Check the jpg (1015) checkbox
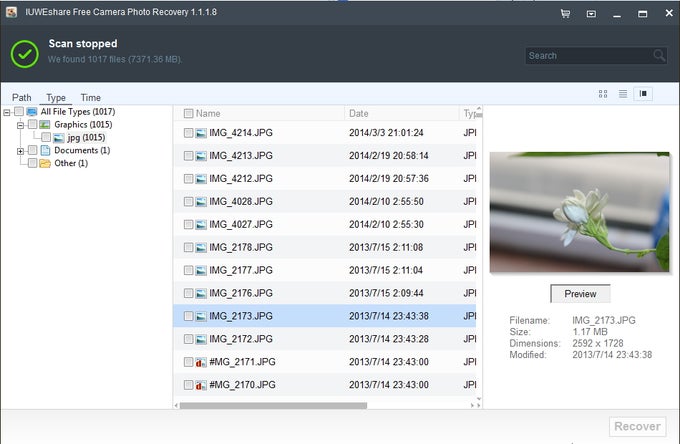 click(46, 137)
